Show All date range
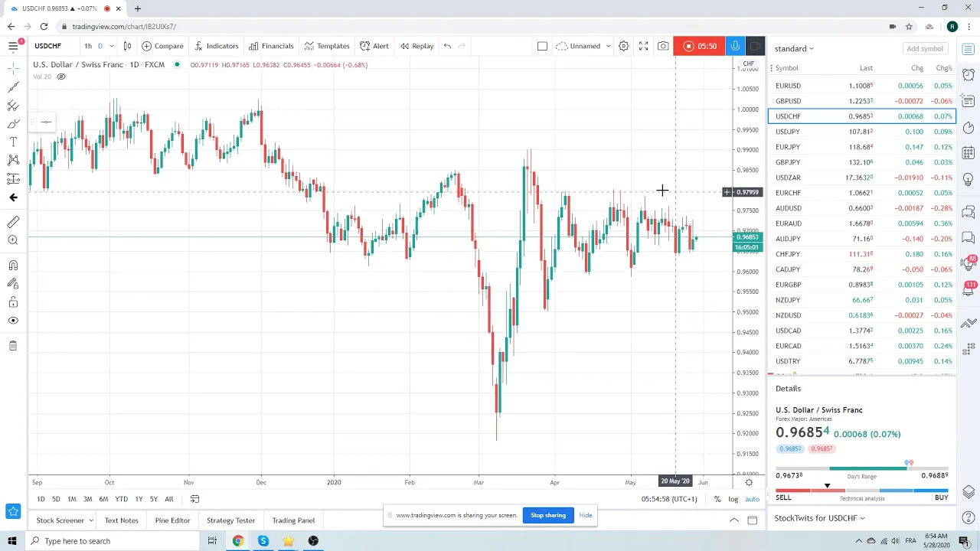 point(168,499)
